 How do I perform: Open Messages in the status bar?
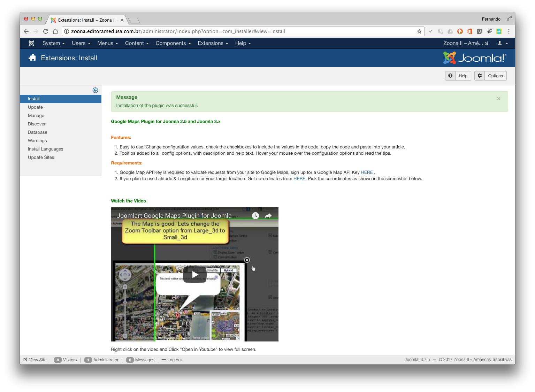(140, 360)
